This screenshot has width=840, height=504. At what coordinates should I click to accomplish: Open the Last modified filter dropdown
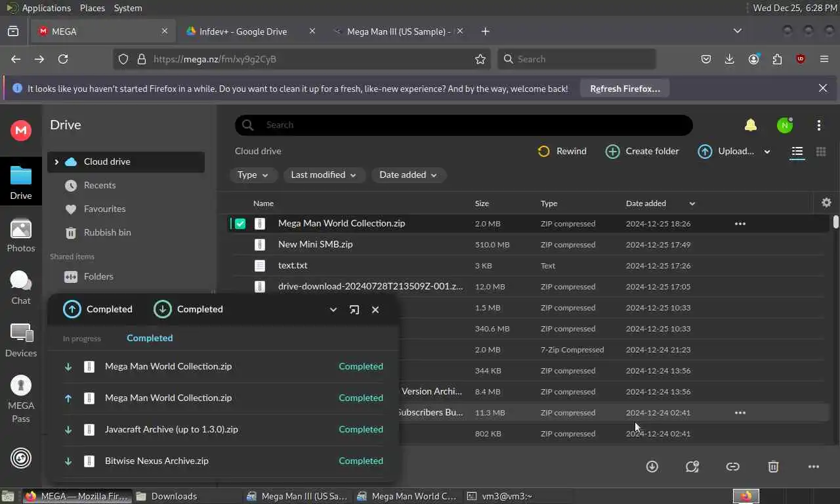[324, 175]
